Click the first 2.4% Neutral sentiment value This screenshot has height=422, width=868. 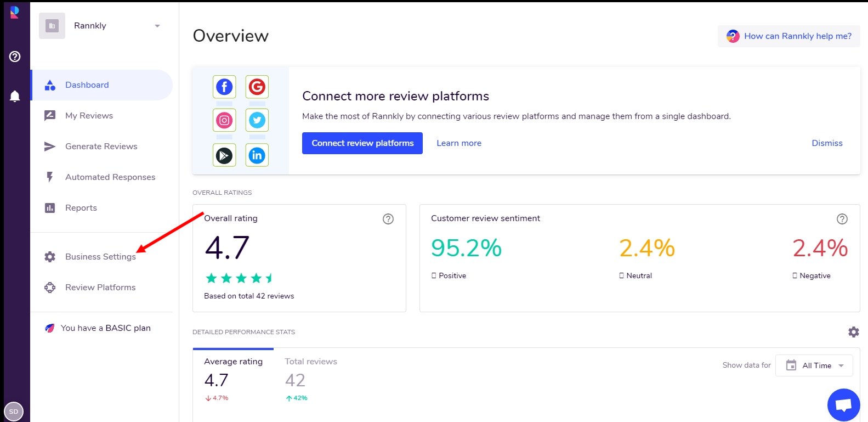click(647, 248)
